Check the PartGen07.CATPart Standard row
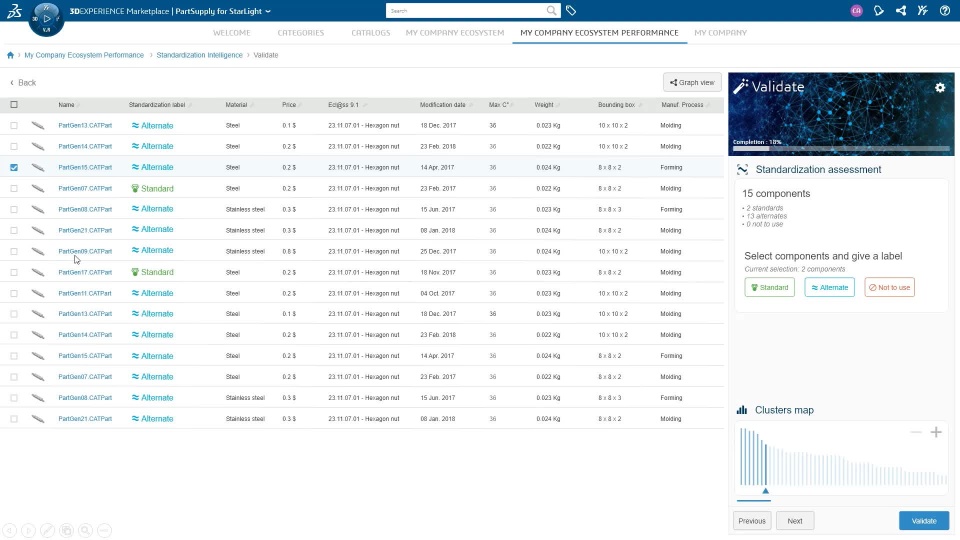The height and width of the screenshot is (540, 960). tap(14, 189)
